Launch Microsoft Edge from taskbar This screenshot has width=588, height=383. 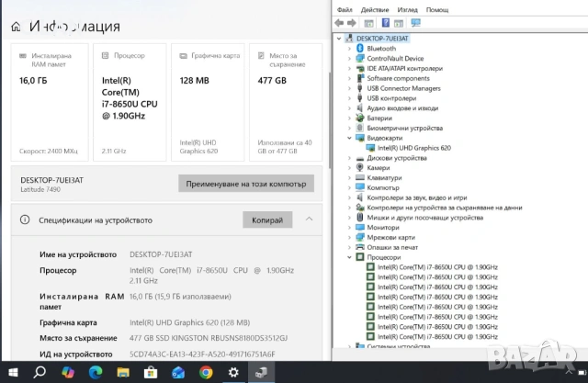pyautogui.click(x=96, y=372)
